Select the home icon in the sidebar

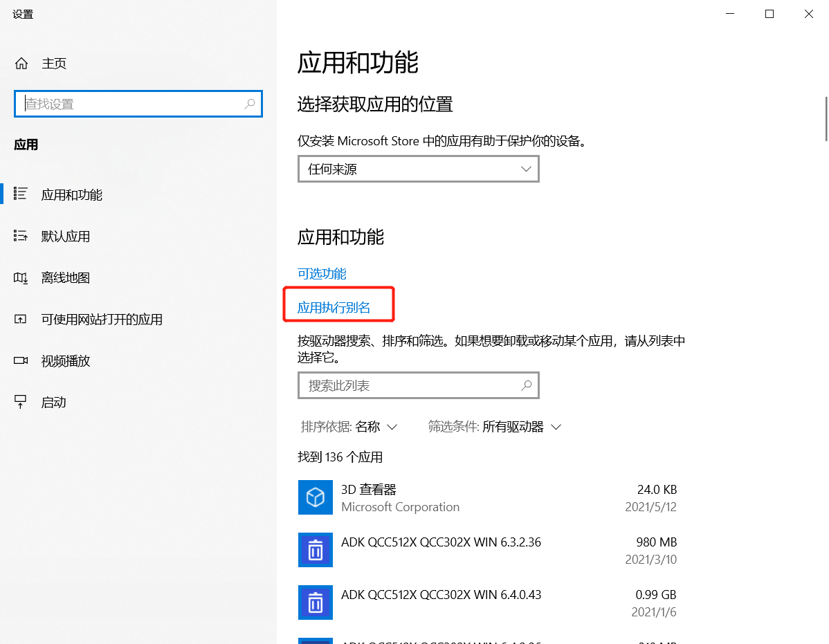click(x=21, y=63)
